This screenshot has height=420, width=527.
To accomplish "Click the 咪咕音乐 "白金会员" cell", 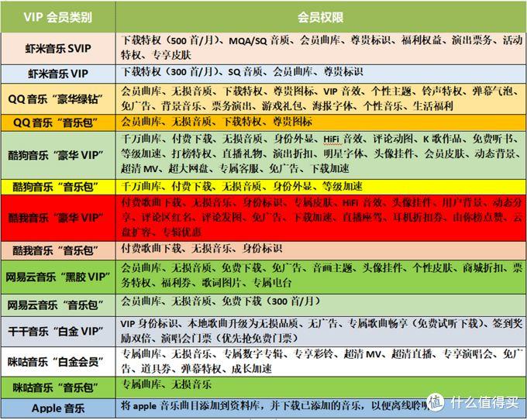I will pos(58,362).
